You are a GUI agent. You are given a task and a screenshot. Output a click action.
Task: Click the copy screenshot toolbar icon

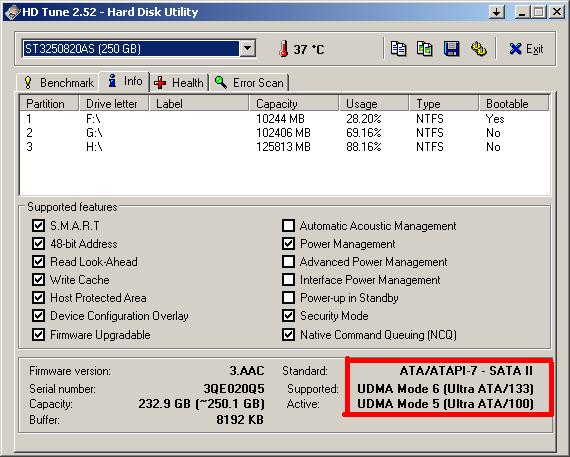424,49
